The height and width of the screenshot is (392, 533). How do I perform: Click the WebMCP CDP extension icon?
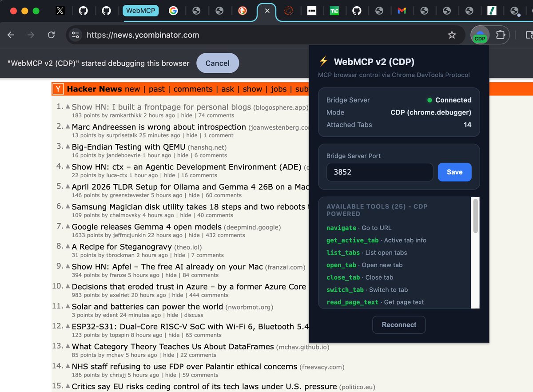(x=480, y=35)
